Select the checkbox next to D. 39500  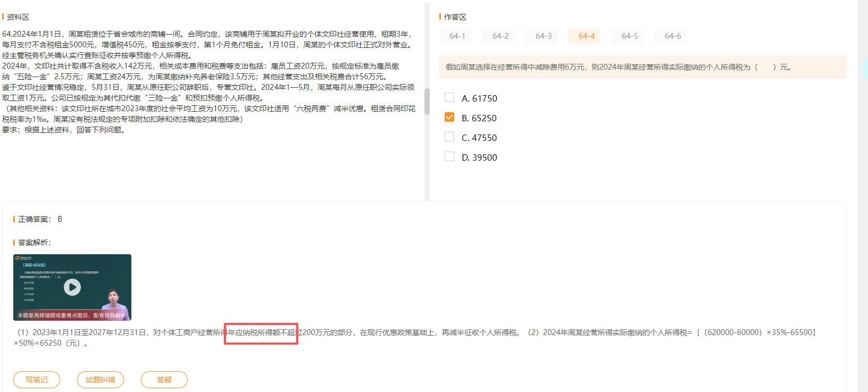coord(449,157)
